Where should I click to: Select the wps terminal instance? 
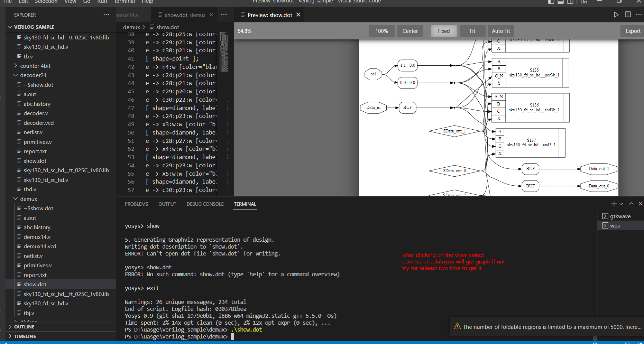click(x=620, y=225)
